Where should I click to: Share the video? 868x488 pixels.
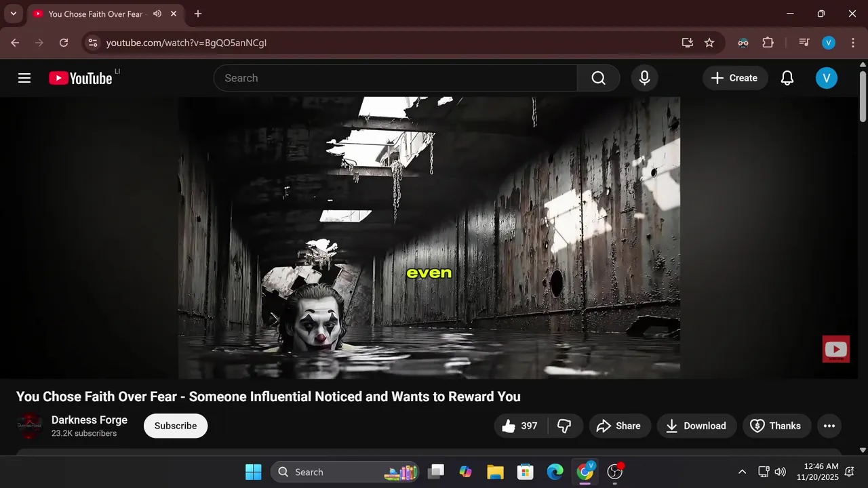coord(619,426)
